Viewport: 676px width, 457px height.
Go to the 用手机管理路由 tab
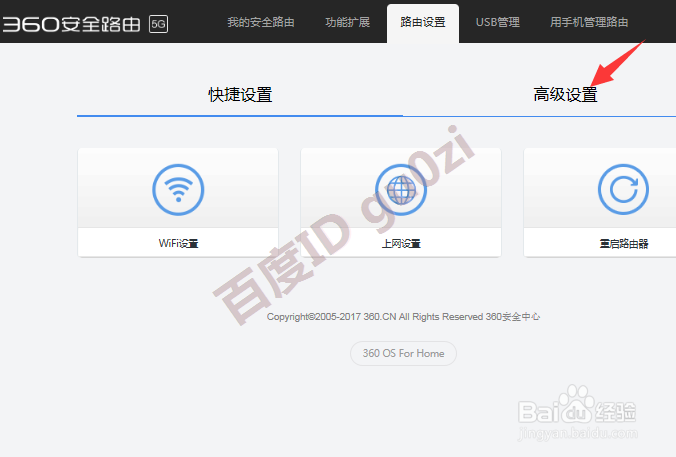(589, 22)
